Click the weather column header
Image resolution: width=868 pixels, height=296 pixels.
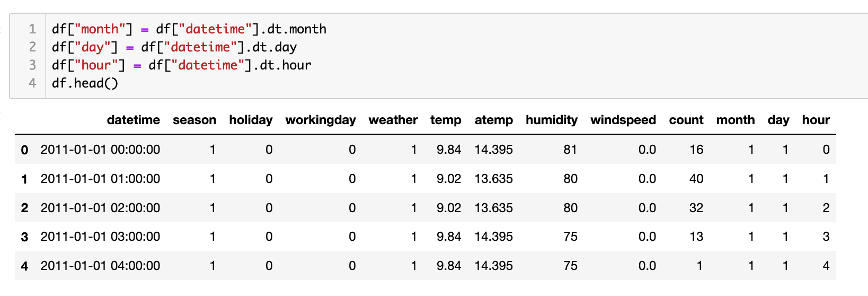coord(393,120)
